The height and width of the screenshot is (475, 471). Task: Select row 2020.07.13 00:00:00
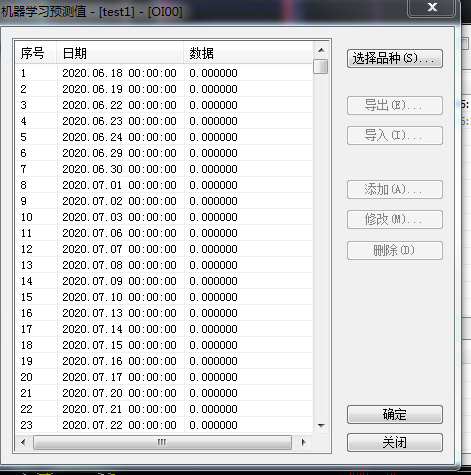pos(164,313)
